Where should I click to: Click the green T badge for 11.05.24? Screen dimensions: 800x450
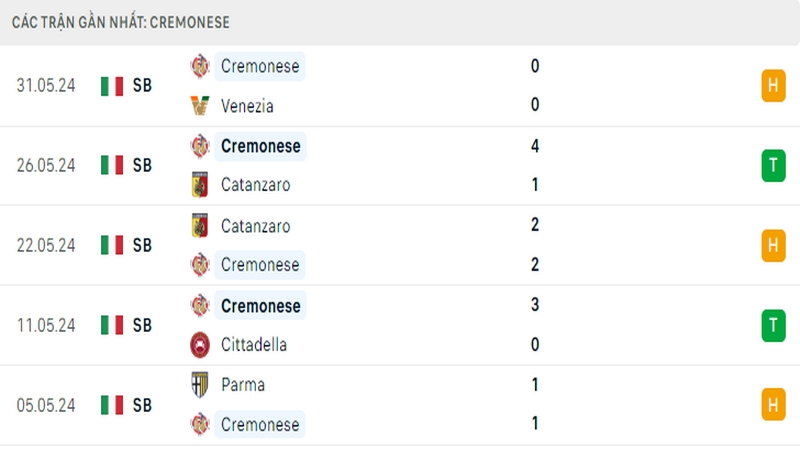(x=773, y=326)
